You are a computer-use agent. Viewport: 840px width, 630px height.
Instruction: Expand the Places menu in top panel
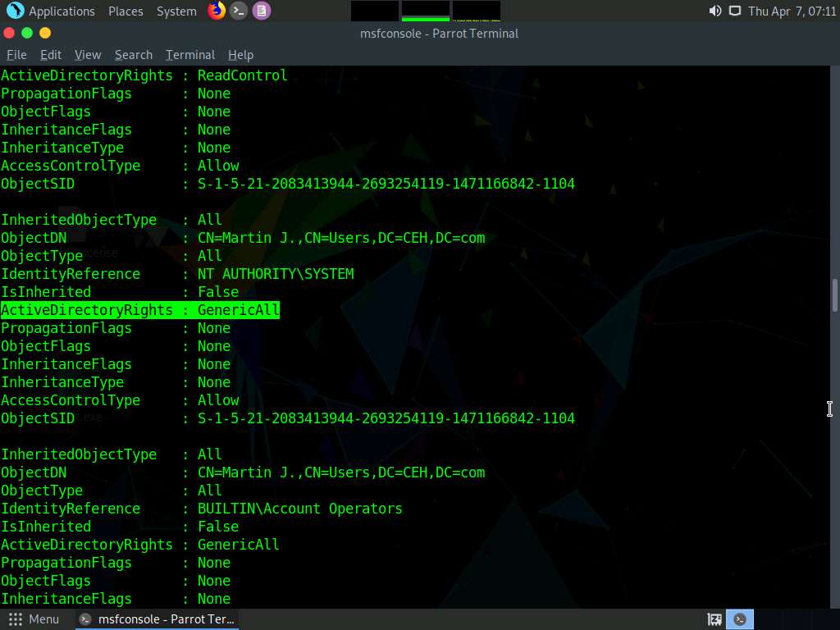pos(126,11)
